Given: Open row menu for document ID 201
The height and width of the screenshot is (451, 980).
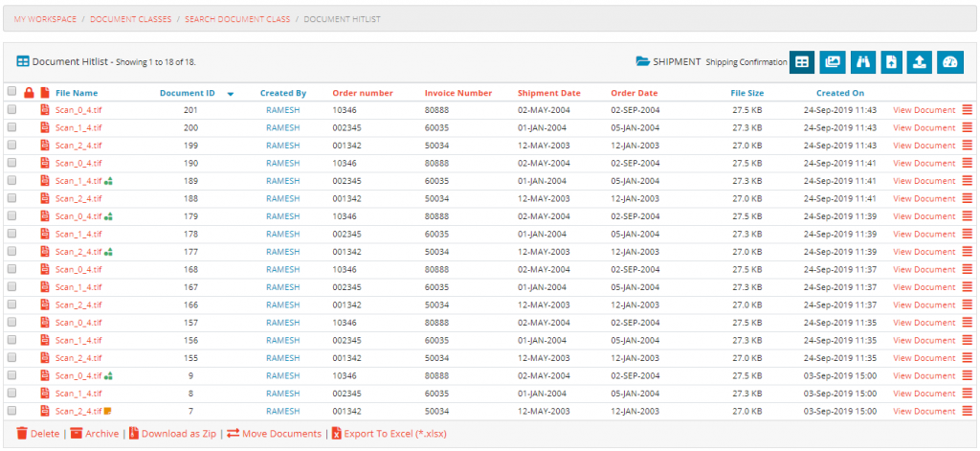Looking at the screenshot, I should coord(967,110).
